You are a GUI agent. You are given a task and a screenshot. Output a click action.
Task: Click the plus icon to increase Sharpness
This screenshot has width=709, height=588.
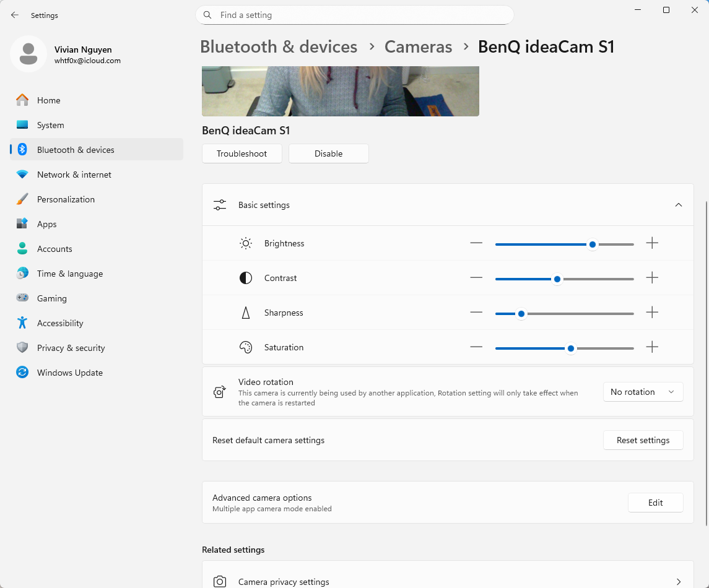click(651, 313)
